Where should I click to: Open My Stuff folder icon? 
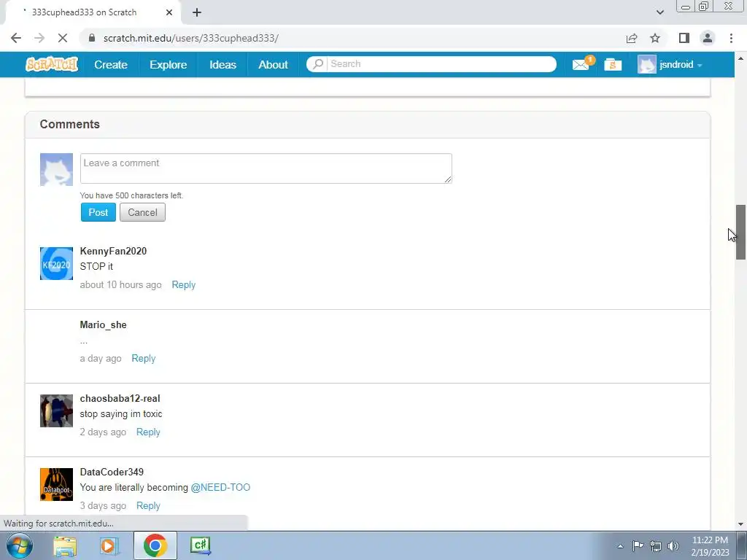tap(613, 64)
